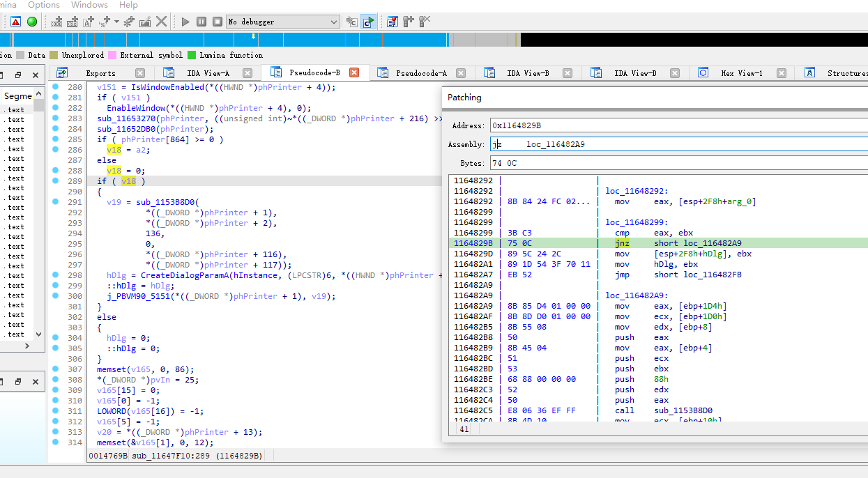Viewport: 868px width, 478px height.
Task: Click the Bytes field in Patching dialog
Action: tap(678, 163)
